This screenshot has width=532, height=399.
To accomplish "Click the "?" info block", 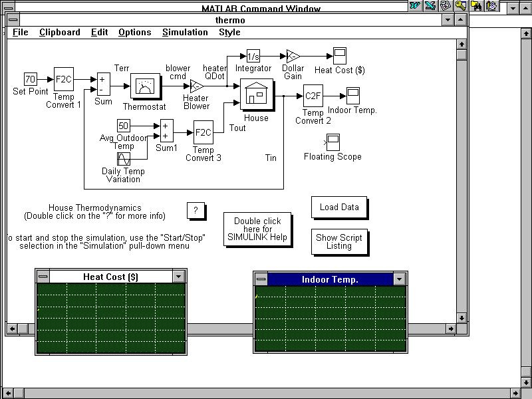I will (196, 210).
